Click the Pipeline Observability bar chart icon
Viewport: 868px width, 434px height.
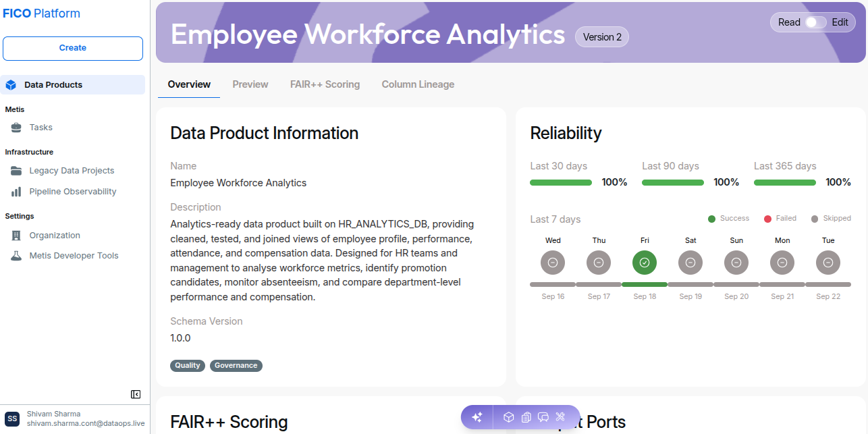tap(16, 192)
